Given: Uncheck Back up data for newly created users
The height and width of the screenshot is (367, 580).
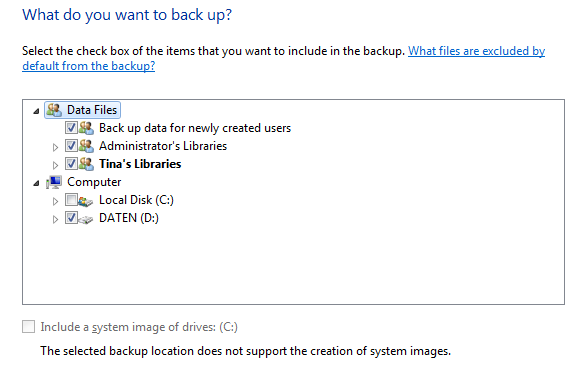Looking at the screenshot, I should point(71,128).
